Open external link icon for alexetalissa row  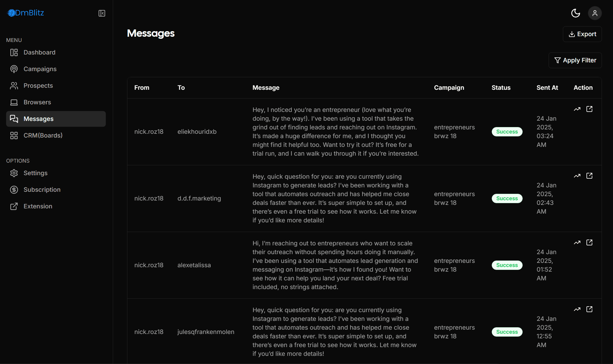(x=589, y=242)
